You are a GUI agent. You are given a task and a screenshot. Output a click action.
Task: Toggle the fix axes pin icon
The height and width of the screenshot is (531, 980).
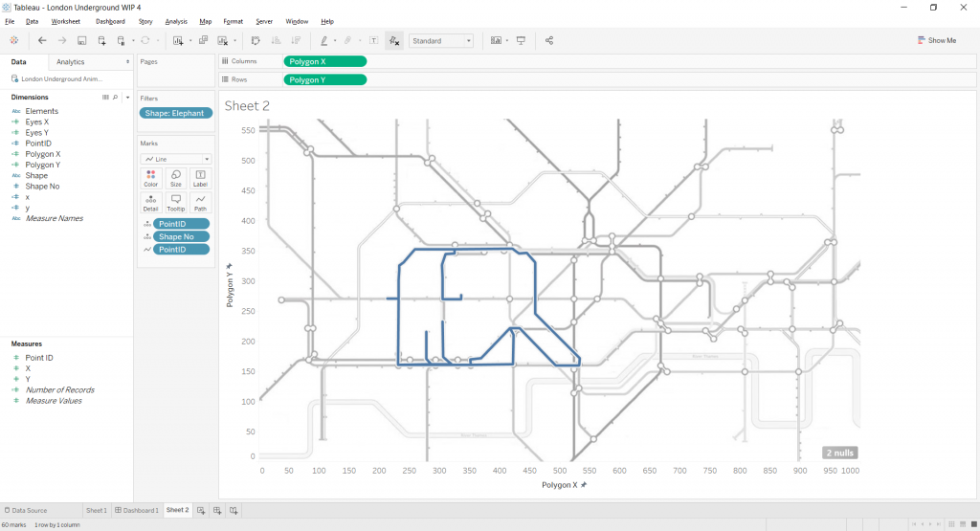pyautogui.click(x=393, y=40)
